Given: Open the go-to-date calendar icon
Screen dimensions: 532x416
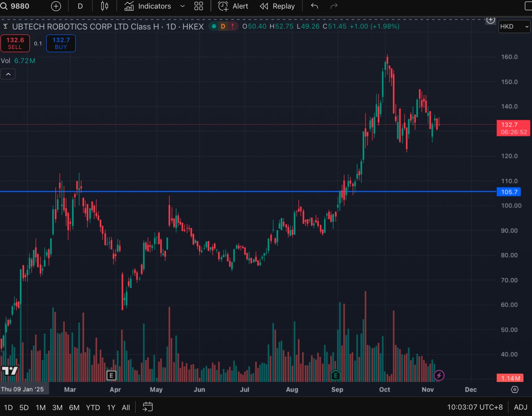Looking at the screenshot, I should (147, 407).
